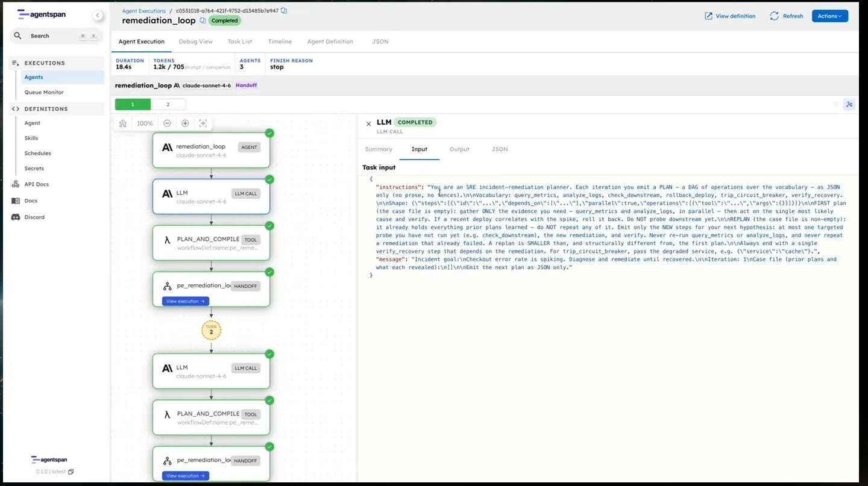868x486 pixels.
Task: Switch to the Debug View tab
Action: point(196,42)
